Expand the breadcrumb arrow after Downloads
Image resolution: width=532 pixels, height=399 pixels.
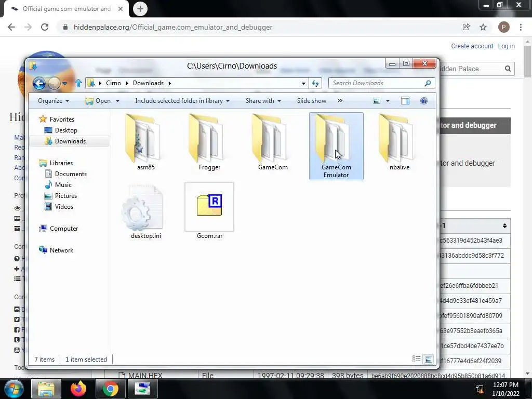(x=170, y=83)
